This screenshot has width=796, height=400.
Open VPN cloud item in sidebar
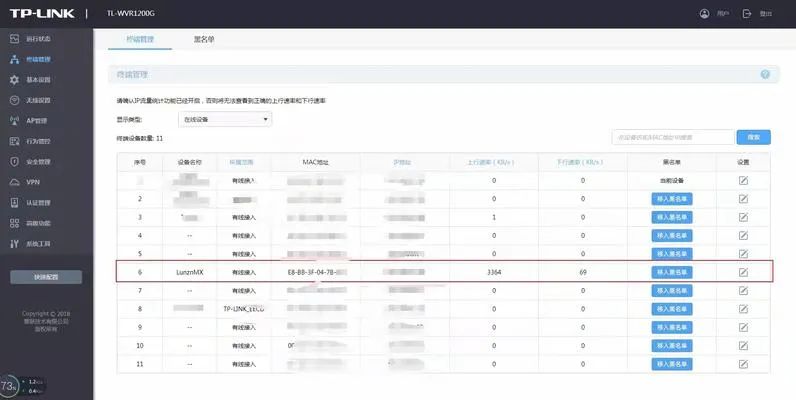25,182
